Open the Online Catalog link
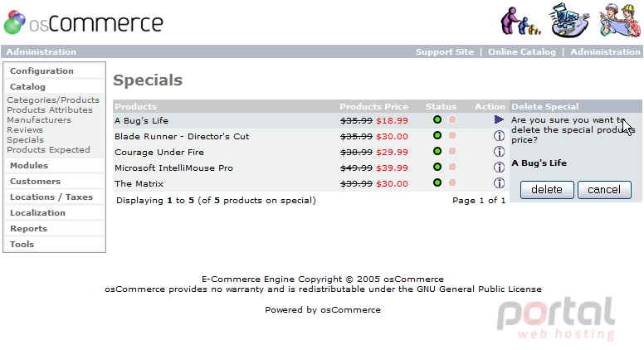This screenshot has height=350, width=644. pyautogui.click(x=522, y=51)
